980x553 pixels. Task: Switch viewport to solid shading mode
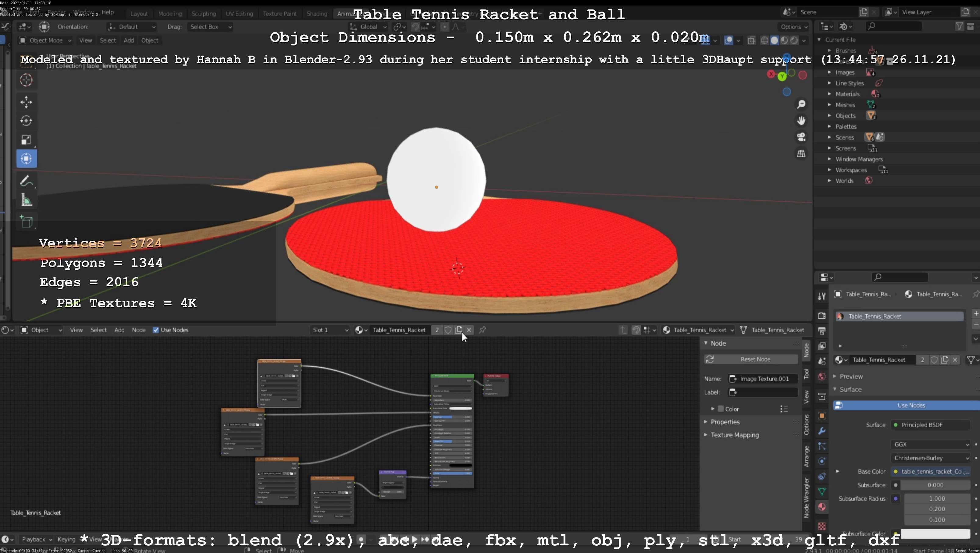(774, 40)
